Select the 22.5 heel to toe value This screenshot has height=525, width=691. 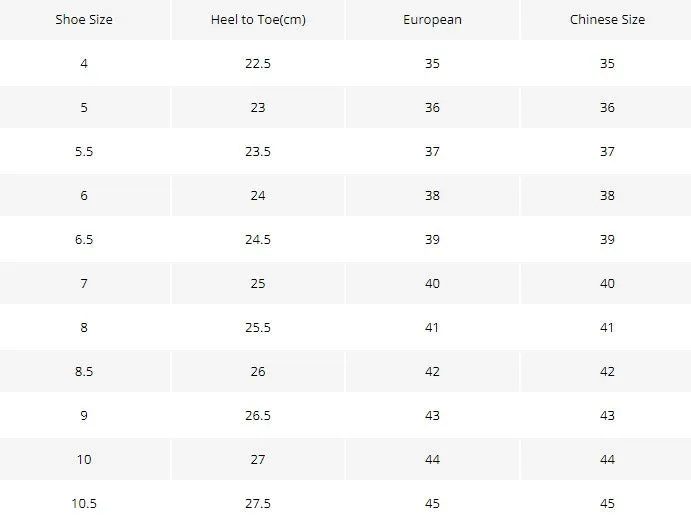258,63
